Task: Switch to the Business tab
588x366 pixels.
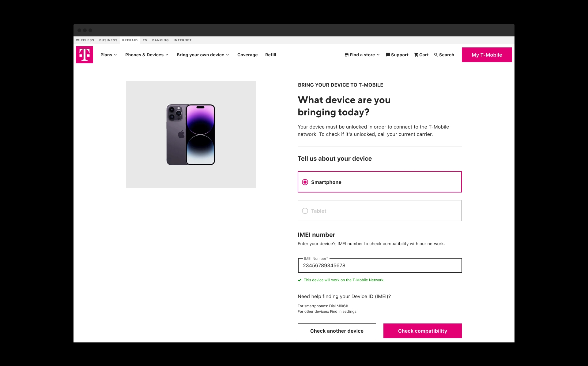Action: (x=108, y=40)
